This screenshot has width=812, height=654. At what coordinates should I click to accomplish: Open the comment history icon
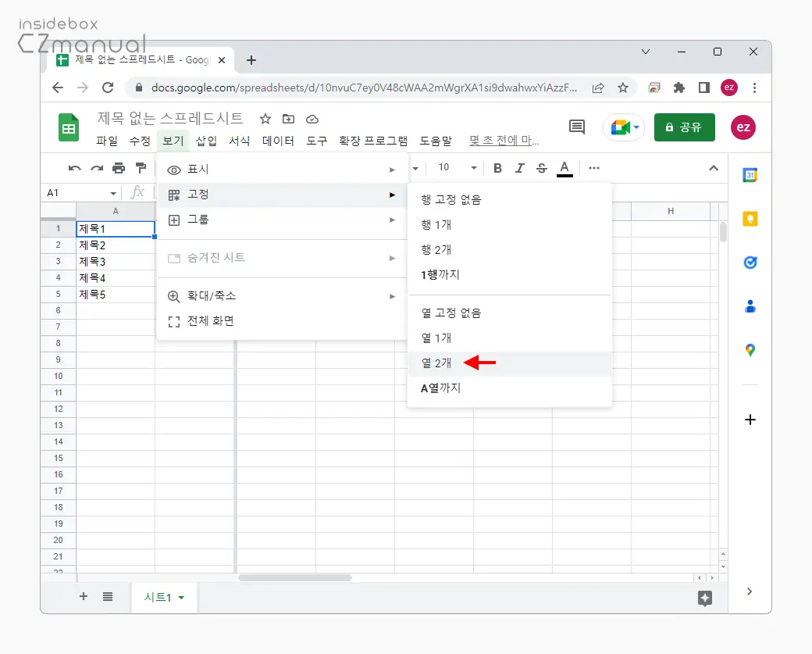(576, 127)
